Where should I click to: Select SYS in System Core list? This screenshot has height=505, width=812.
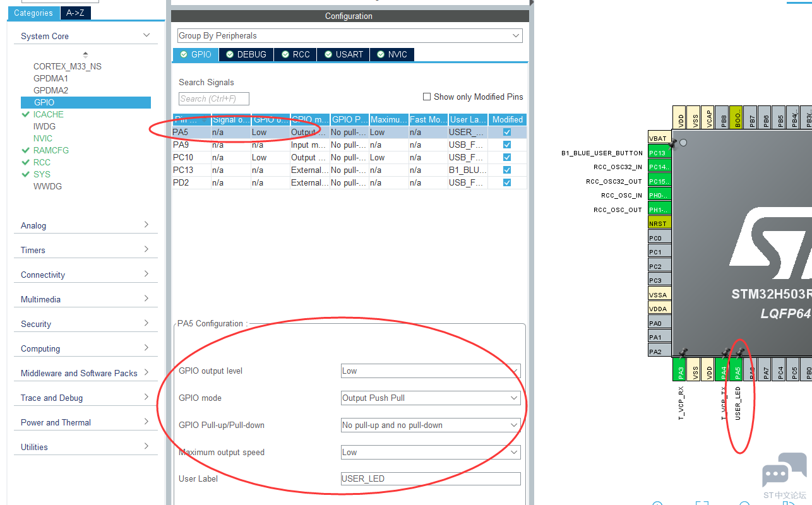(42, 174)
